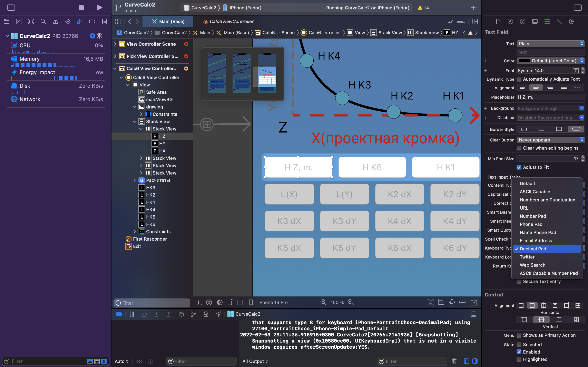Viewport: 588px width, 367px height.
Task: Click the H K6 text field on canvas
Action: pos(372,167)
